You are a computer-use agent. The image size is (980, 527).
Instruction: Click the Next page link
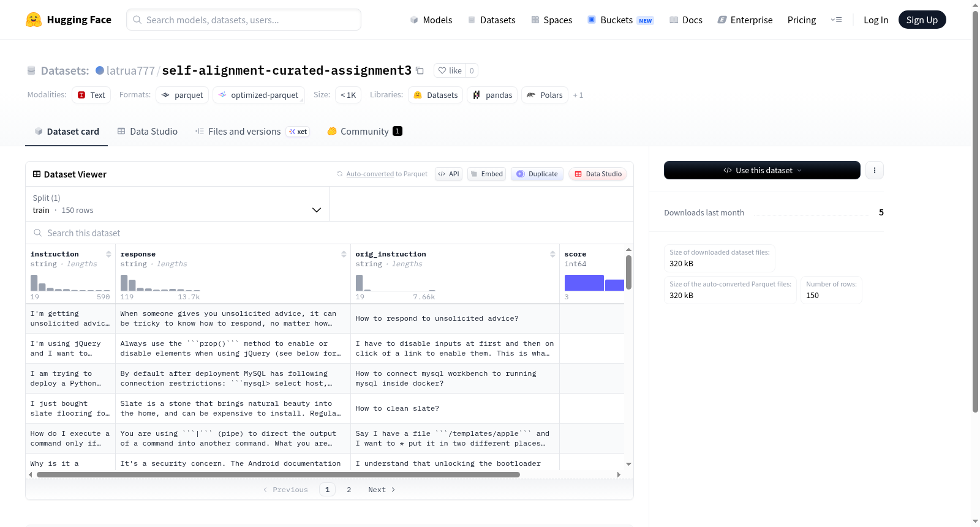click(382, 490)
